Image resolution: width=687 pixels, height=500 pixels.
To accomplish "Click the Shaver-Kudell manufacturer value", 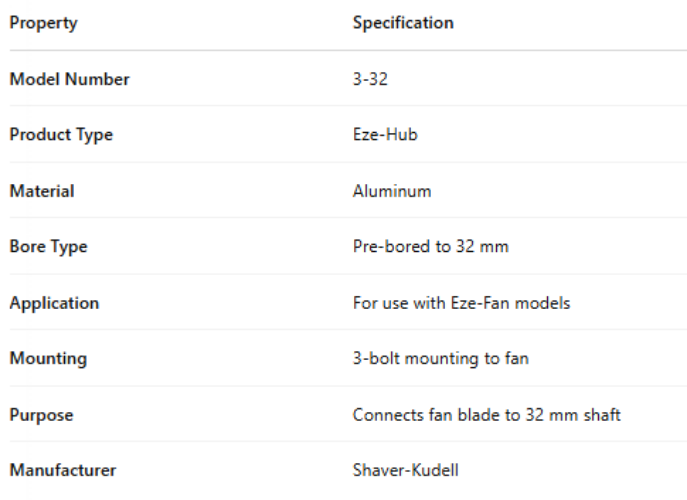I will tap(406, 470).
